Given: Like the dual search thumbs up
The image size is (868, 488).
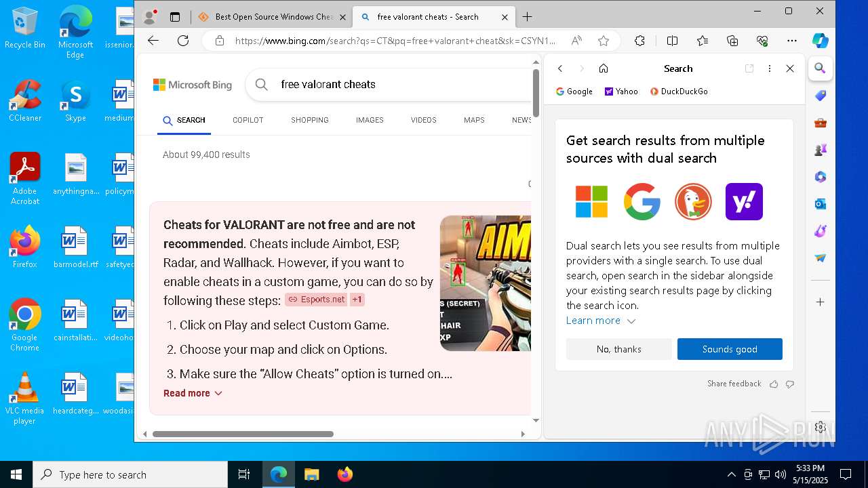Looking at the screenshot, I should click(774, 384).
